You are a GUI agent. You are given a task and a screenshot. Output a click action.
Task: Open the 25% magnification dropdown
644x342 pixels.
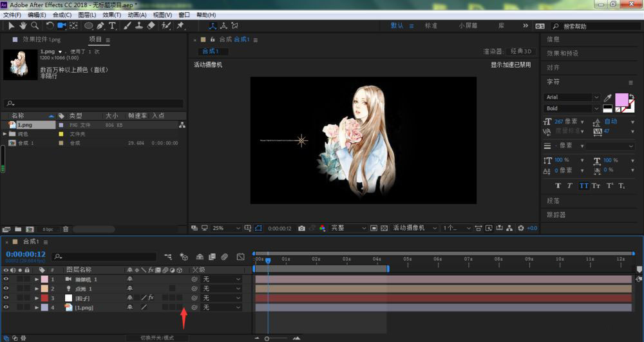pyautogui.click(x=226, y=228)
